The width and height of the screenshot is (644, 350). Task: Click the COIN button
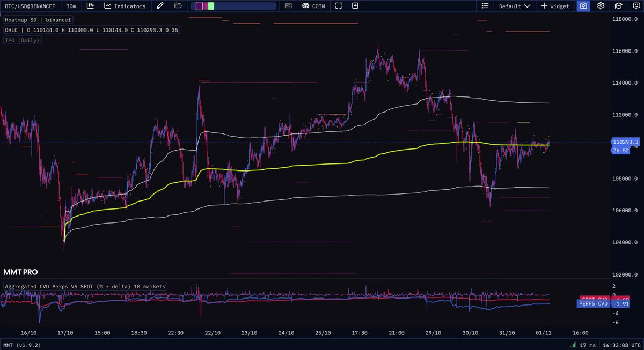[x=313, y=6]
